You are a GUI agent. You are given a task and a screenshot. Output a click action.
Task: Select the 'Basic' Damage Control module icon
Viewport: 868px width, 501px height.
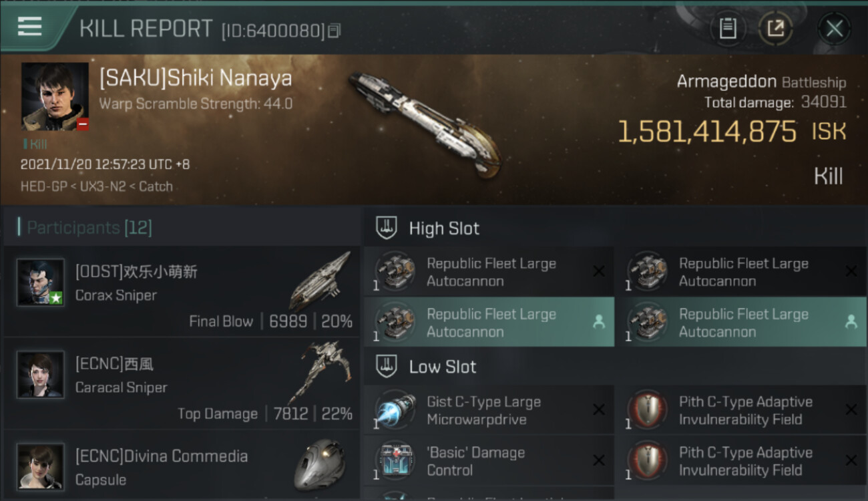tap(395, 461)
